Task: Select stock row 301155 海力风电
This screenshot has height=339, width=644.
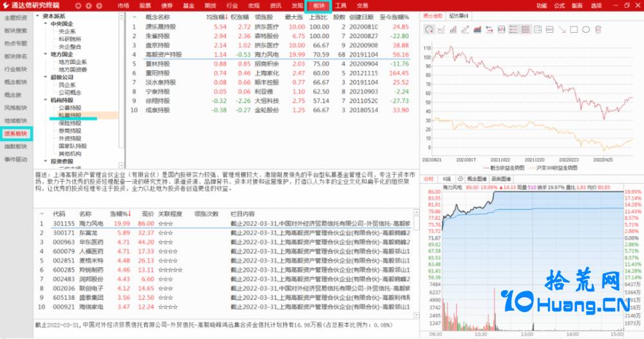Action: (225, 224)
